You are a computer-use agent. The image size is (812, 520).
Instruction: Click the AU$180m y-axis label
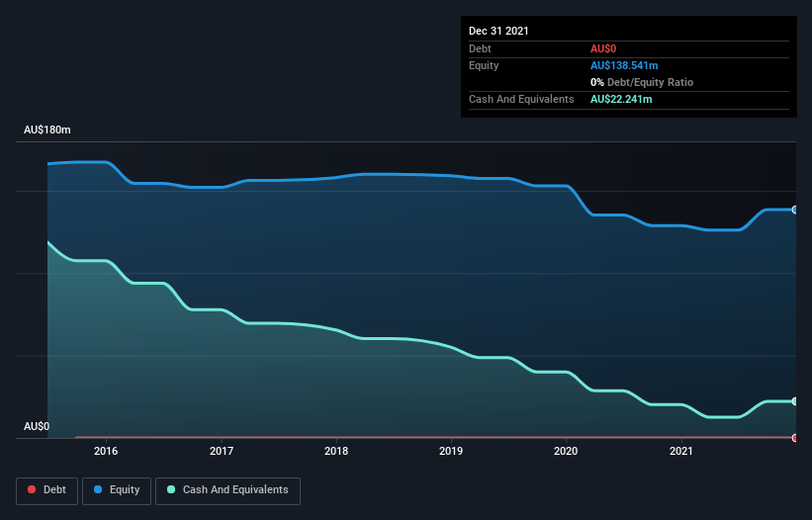[x=47, y=130]
